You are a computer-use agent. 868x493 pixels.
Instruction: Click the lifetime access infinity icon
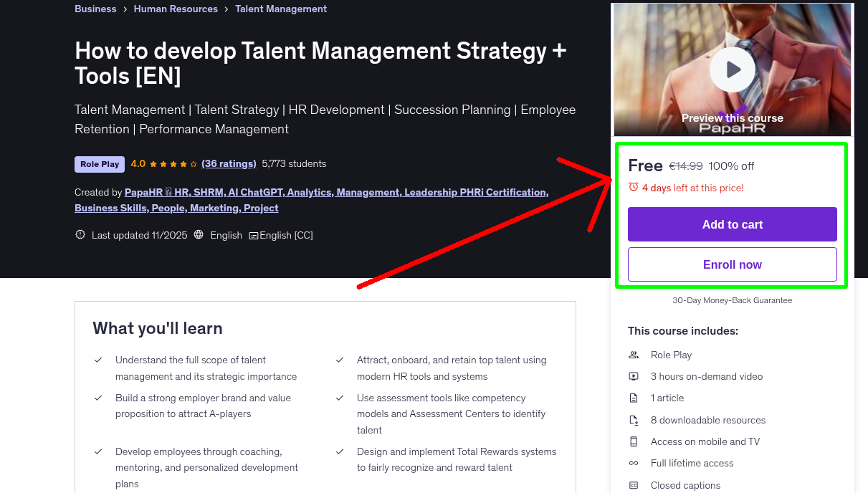634,463
